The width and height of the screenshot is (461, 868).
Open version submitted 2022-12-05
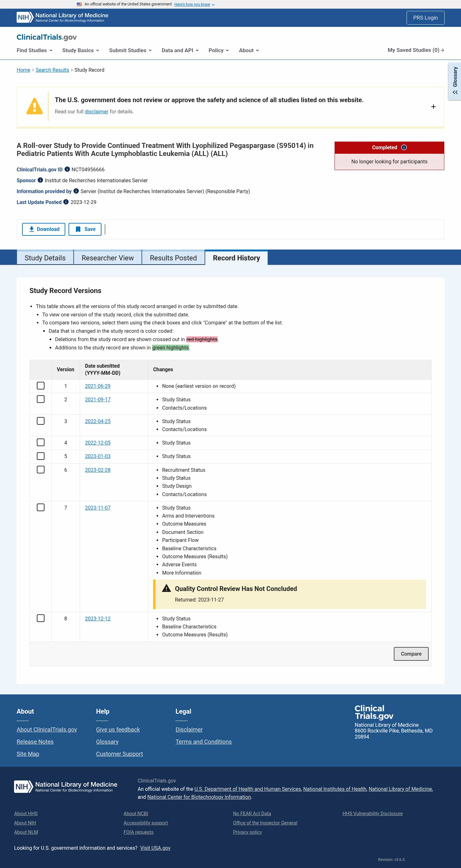(x=98, y=442)
